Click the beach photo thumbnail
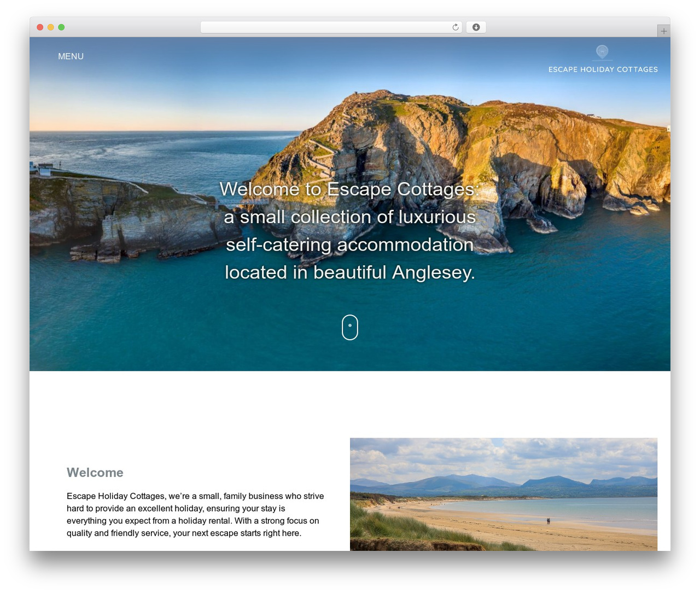The height and width of the screenshot is (593, 700). click(x=503, y=494)
